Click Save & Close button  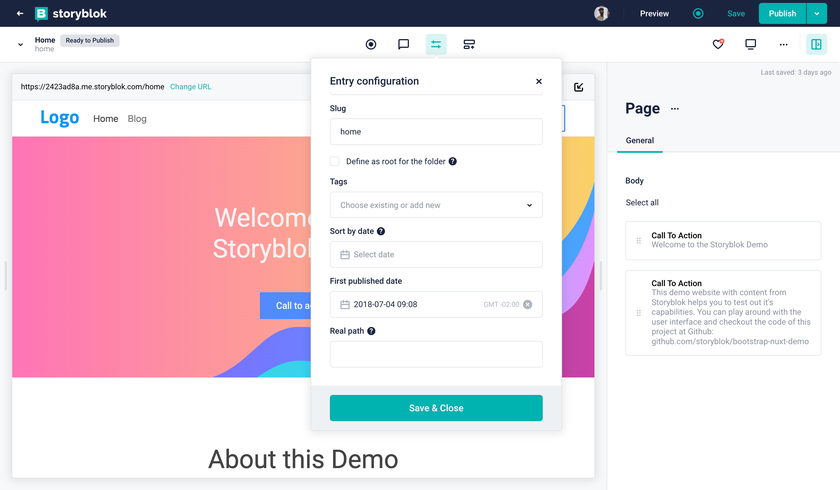click(436, 408)
